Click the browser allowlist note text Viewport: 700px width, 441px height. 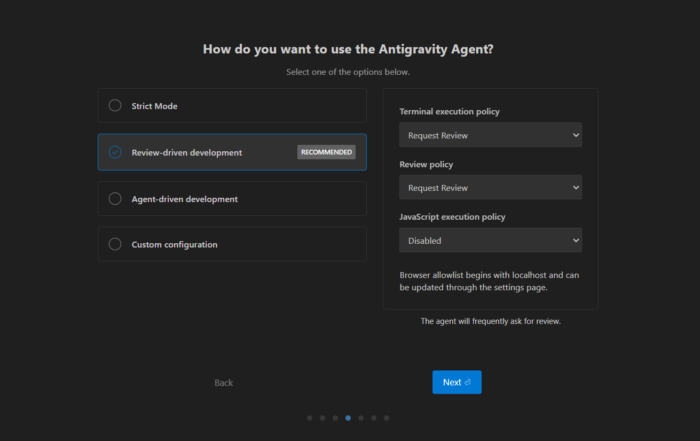(x=489, y=281)
